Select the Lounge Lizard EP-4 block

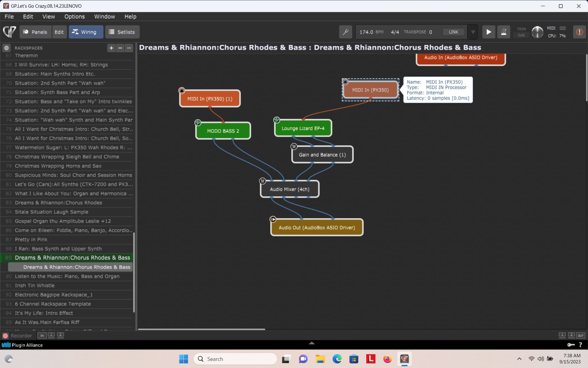[x=303, y=128]
